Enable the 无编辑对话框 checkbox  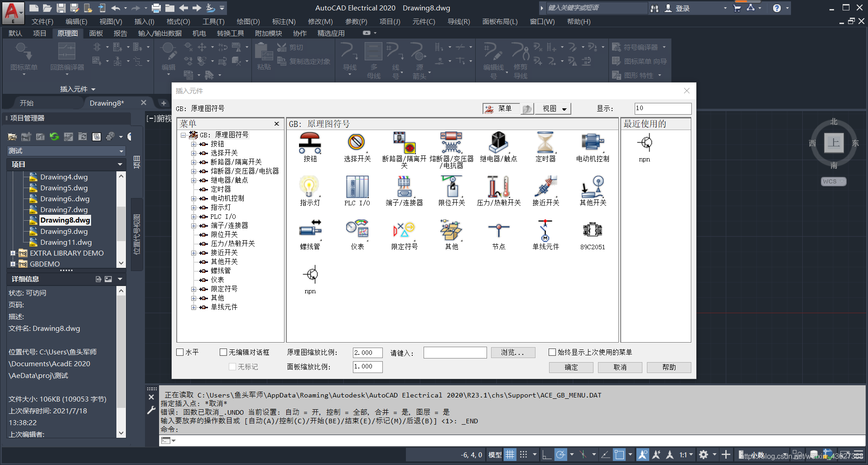pos(223,352)
